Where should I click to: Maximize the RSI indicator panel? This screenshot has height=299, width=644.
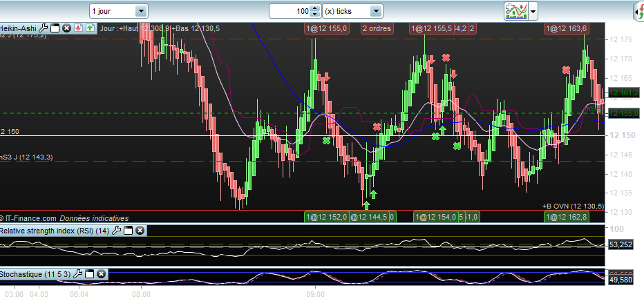128,230
